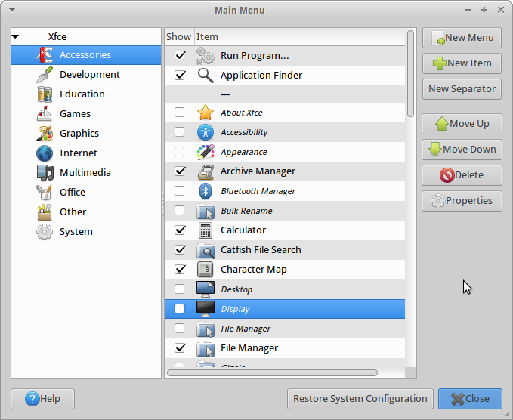Check the Display row Show checkbox
The width and height of the screenshot is (513, 420).
pyautogui.click(x=179, y=309)
